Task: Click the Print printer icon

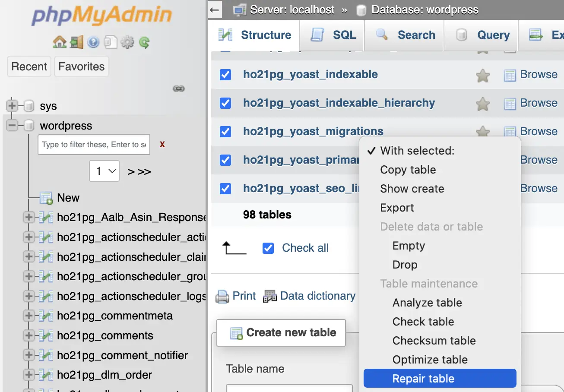Action: click(x=222, y=296)
